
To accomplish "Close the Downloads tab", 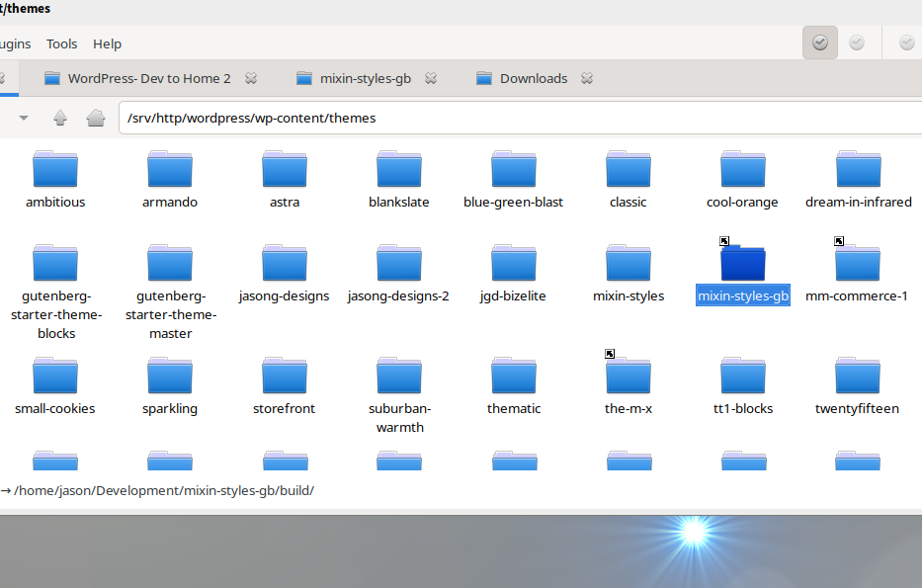I will (587, 78).
